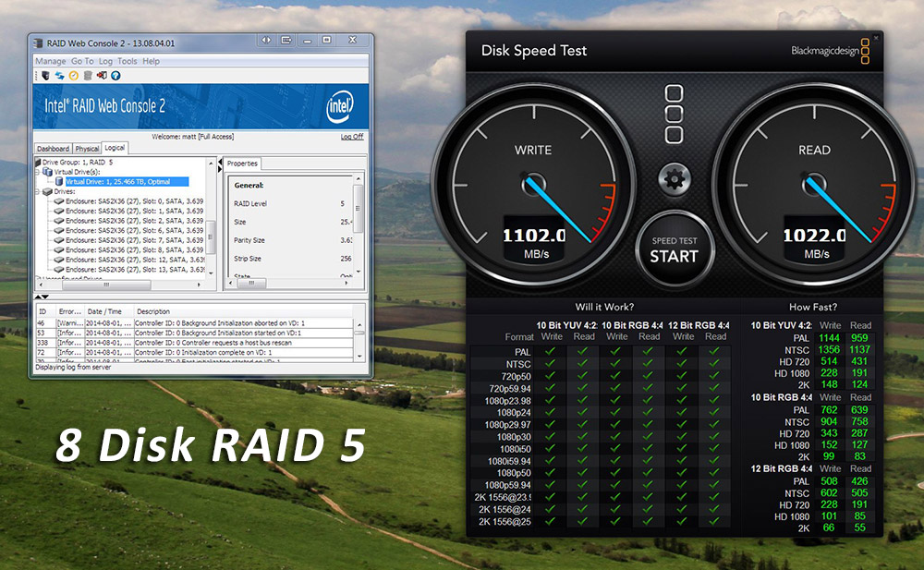Open the Tools menu
924x570 pixels.
(127, 61)
